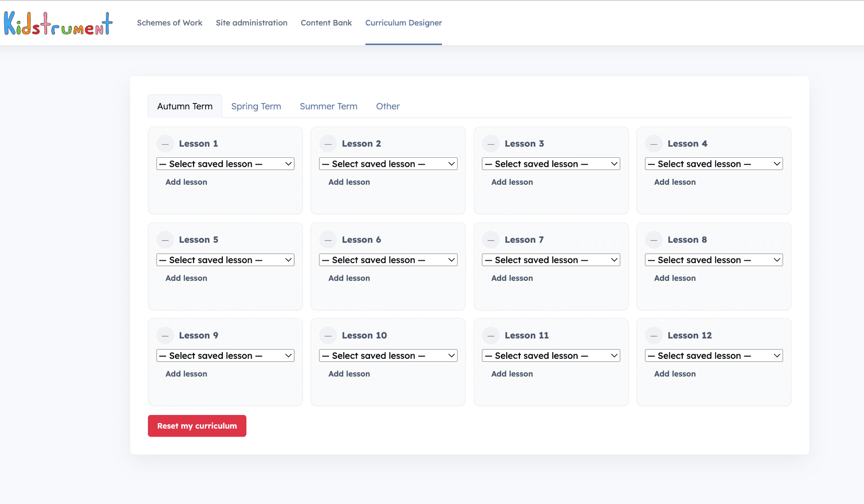The width and height of the screenshot is (864, 504).
Task: Click the minus icon beside Lesson 8
Action: tap(654, 240)
